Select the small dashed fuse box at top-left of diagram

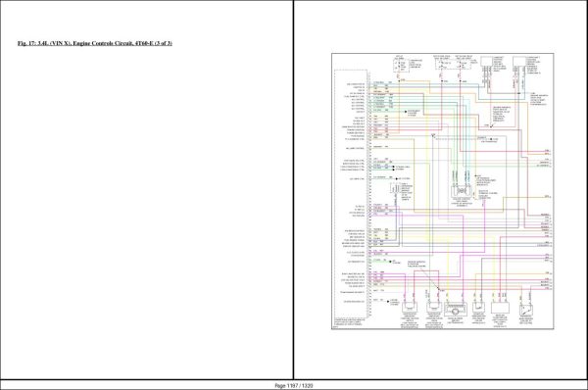point(401,65)
